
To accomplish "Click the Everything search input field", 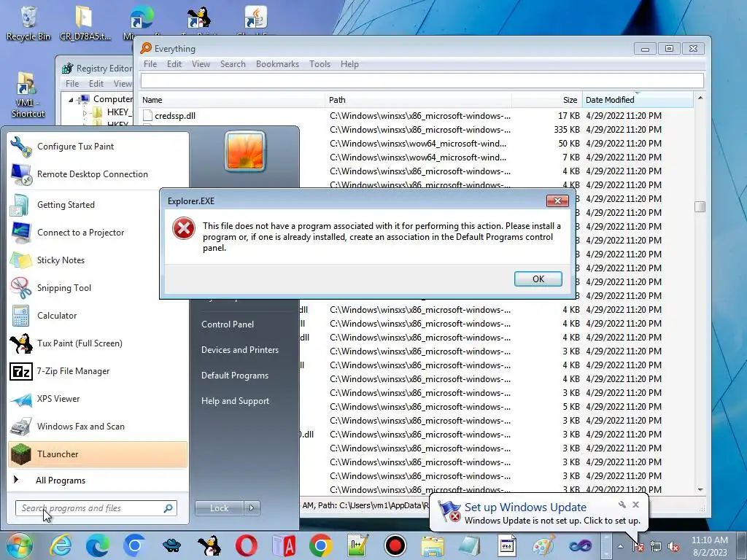I will pos(422,80).
